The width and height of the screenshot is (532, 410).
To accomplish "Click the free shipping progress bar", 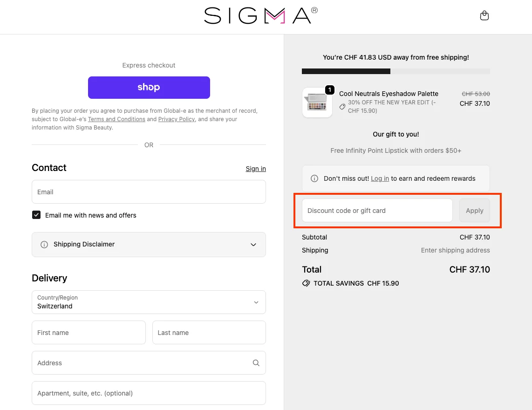I will (x=396, y=71).
